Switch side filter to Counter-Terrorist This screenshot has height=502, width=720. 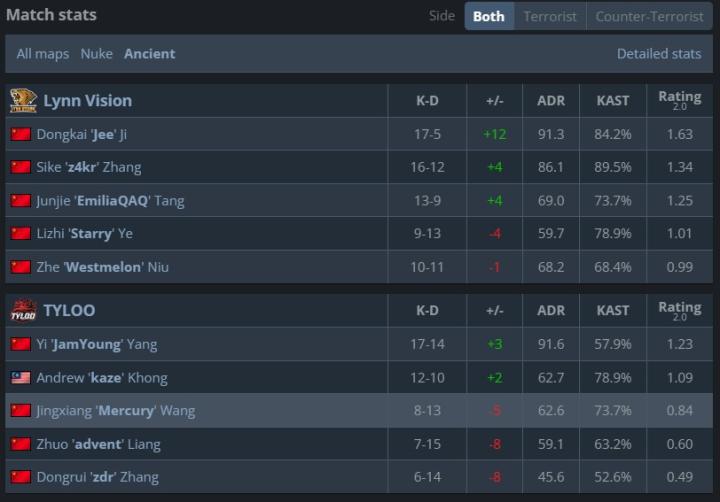pos(649,16)
